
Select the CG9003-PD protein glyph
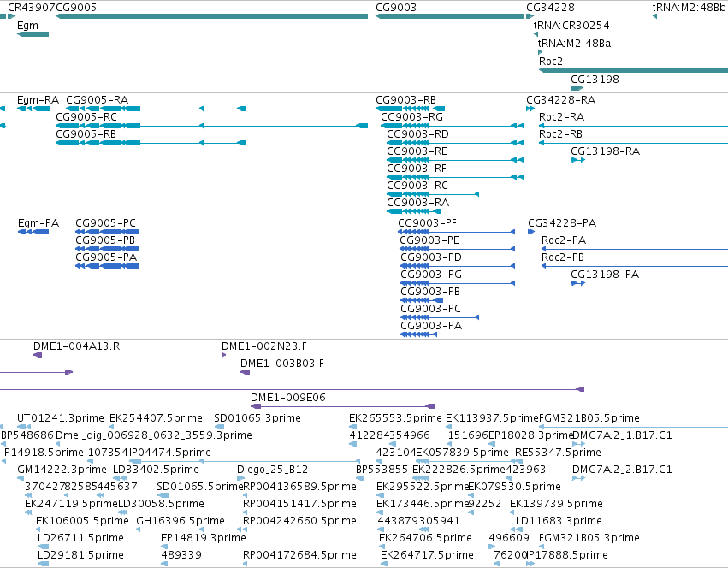tap(458, 266)
